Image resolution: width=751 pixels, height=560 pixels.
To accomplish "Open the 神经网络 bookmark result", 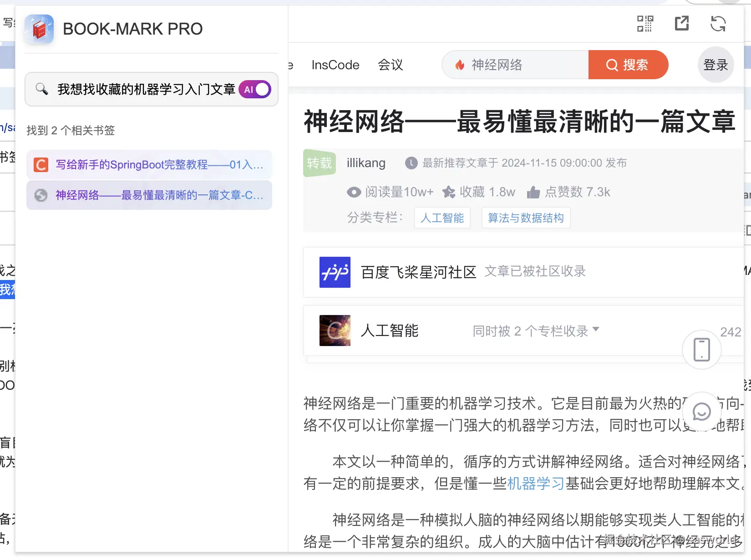I will pos(149,195).
